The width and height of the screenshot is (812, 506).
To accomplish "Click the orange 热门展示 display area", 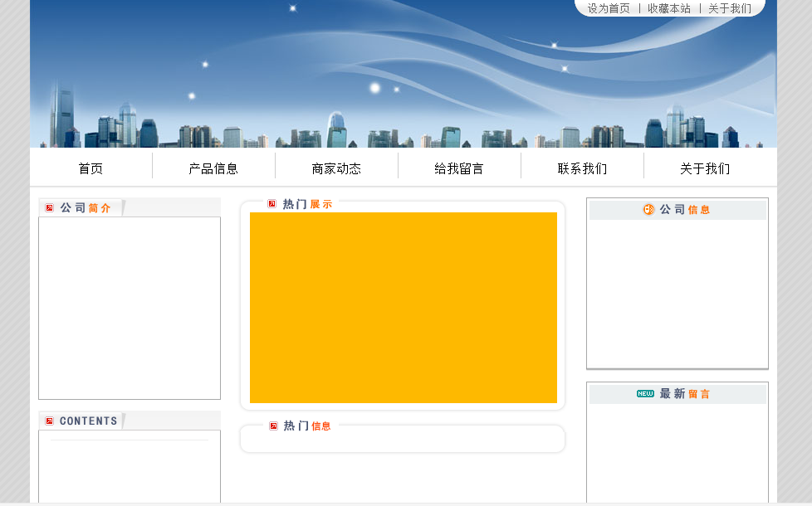I will pos(404,308).
